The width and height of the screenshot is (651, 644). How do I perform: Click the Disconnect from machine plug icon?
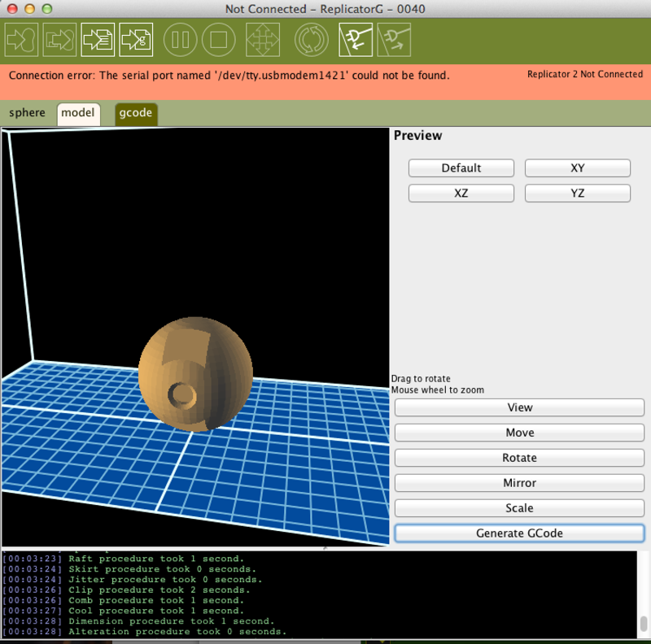tap(394, 40)
